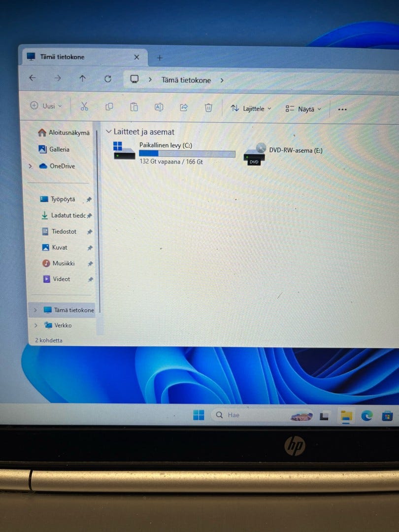Open Musiikki music folder

coord(58,263)
